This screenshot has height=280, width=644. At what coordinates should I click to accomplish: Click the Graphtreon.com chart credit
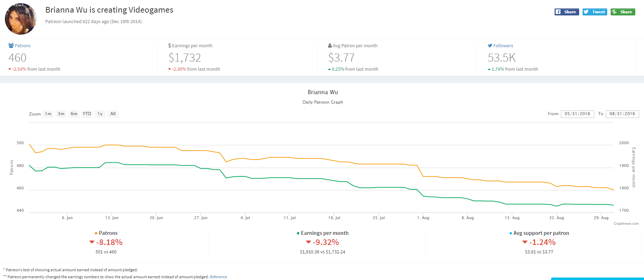(626, 224)
